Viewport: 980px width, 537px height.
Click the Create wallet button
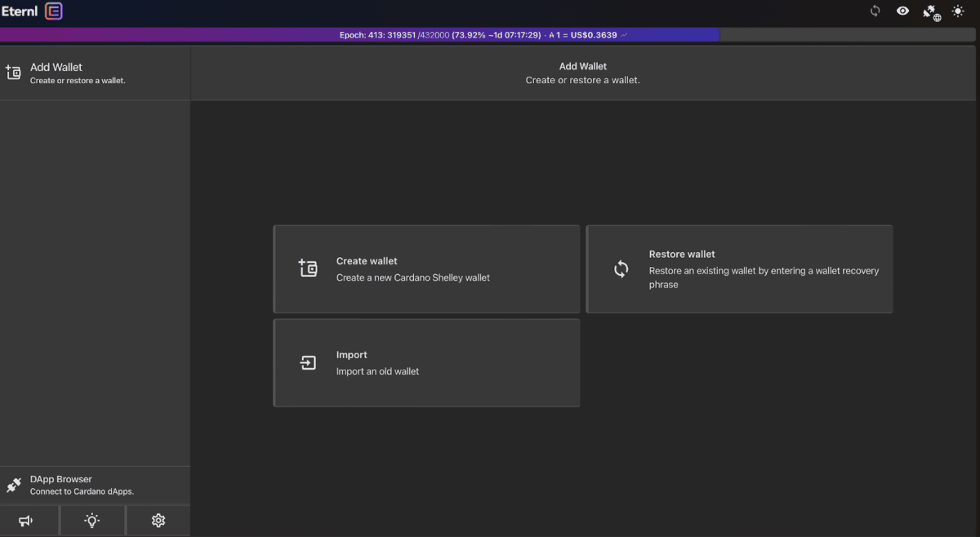426,268
